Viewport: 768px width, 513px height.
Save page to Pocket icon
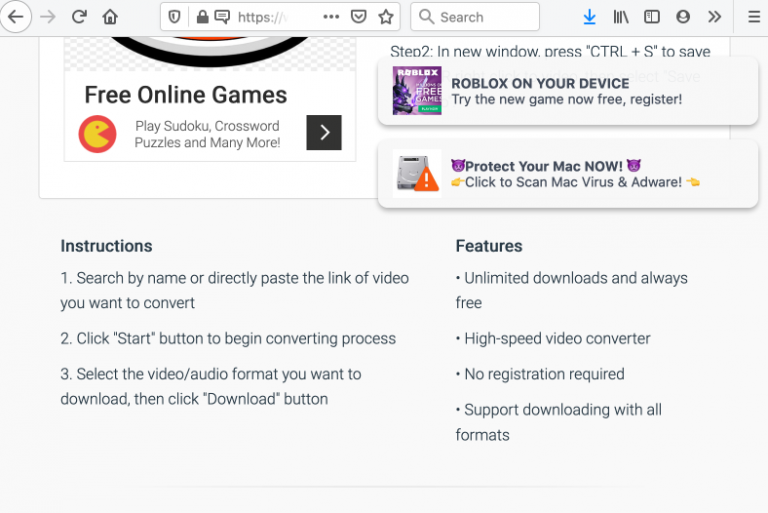click(x=358, y=17)
